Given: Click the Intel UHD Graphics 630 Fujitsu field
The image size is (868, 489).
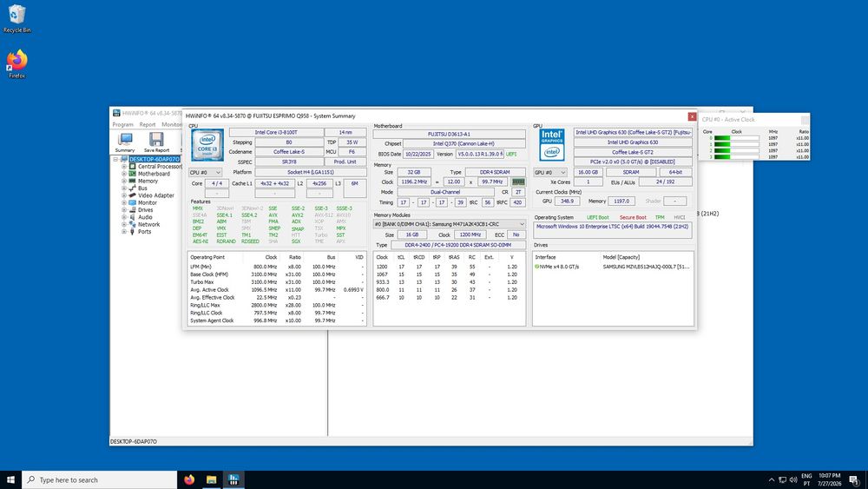Looking at the screenshot, I should point(633,132).
